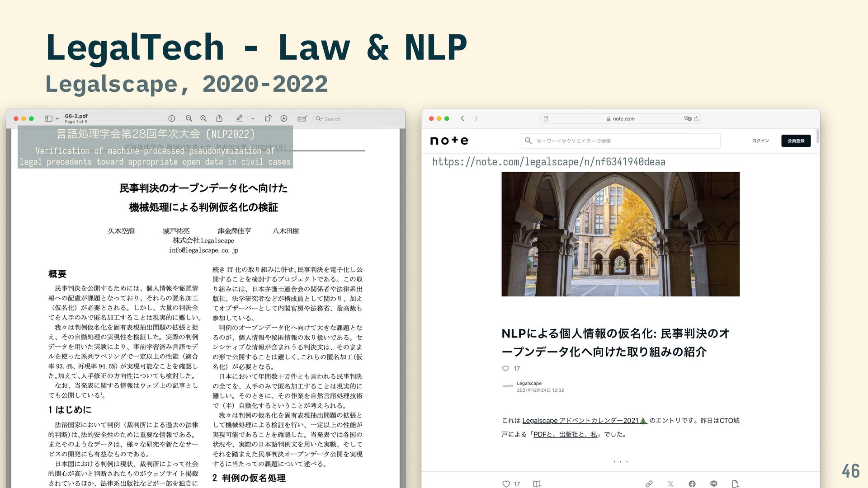Open highlight color dropdown arrow
Screen dimensions: 868x488
pos(253,119)
